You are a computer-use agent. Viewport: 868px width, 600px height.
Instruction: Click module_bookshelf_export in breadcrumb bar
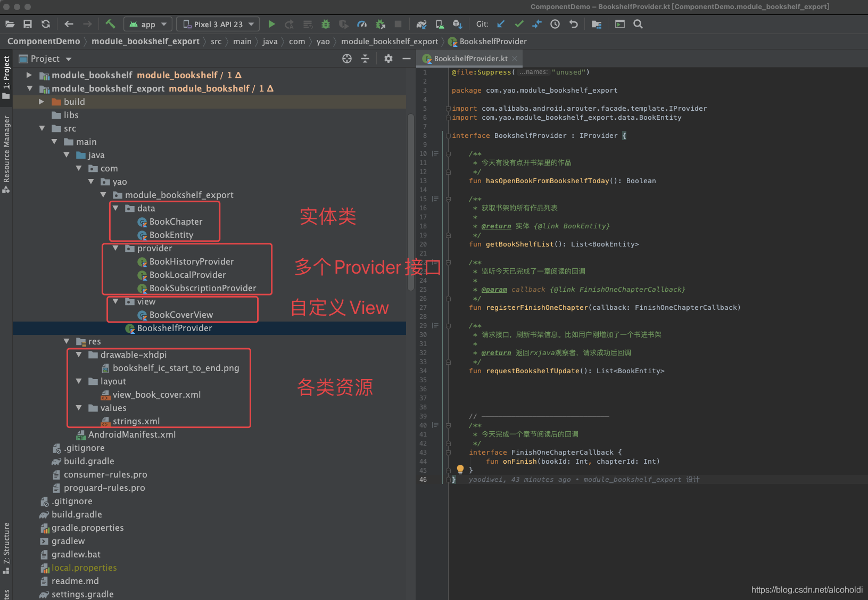145,42
